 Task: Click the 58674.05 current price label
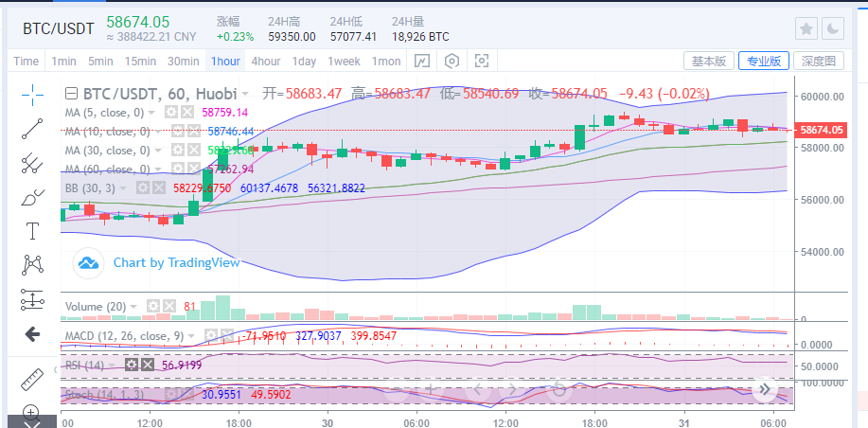coord(821,130)
